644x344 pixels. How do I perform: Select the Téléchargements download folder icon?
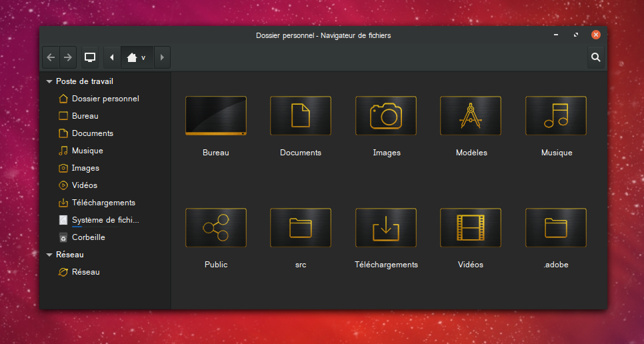(x=386, y=228)
